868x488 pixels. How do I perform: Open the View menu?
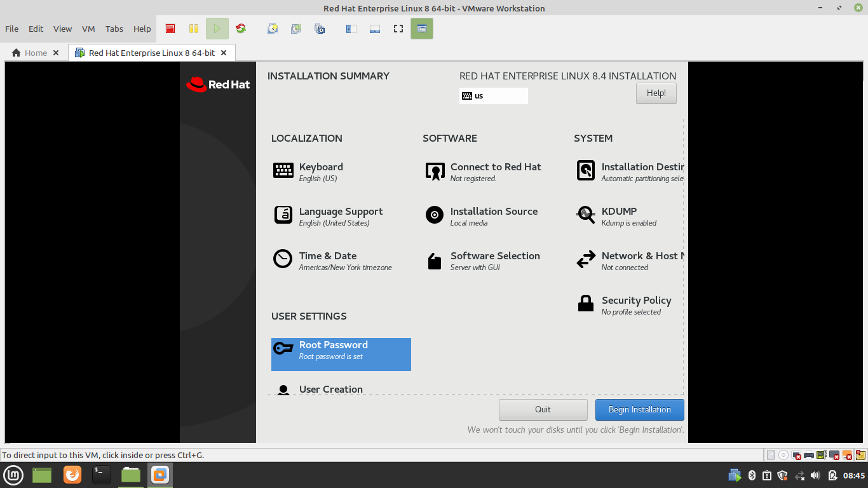coord(62,29)
